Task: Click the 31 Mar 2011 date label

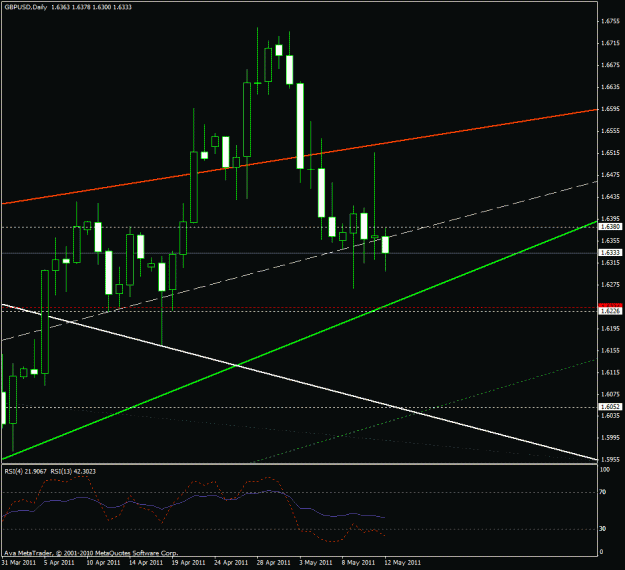Action: [18, 563]
